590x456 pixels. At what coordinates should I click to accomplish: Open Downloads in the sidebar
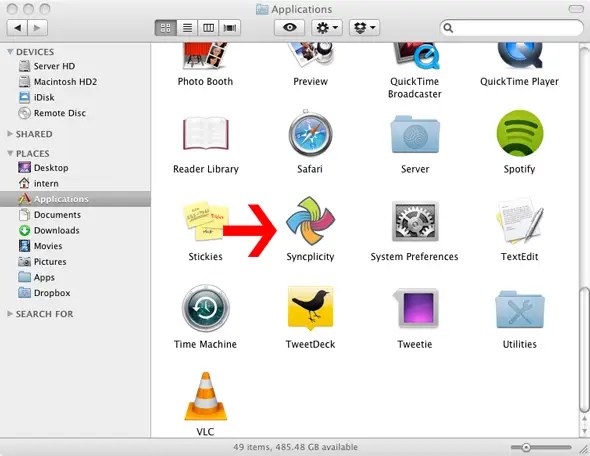(75, 230)
